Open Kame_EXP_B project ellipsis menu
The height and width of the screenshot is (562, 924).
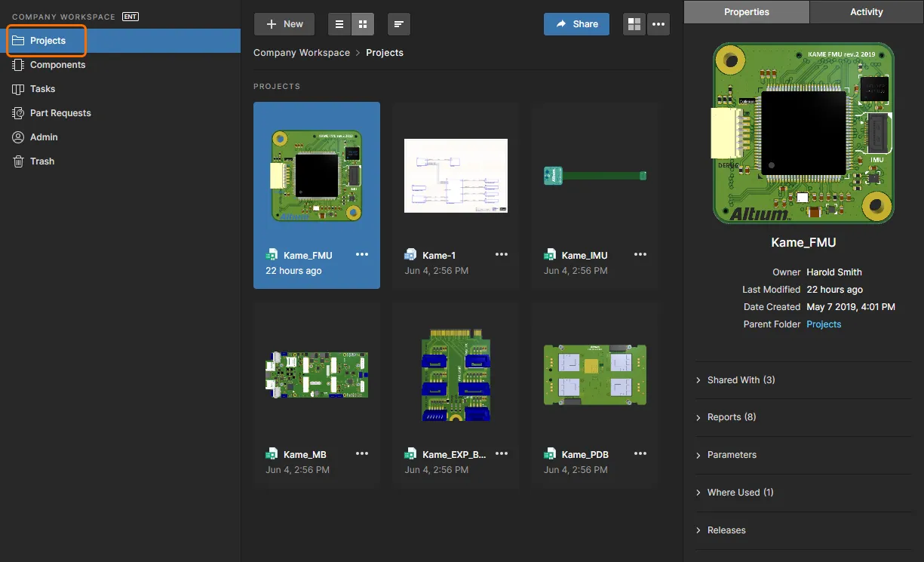coord(502,454)
